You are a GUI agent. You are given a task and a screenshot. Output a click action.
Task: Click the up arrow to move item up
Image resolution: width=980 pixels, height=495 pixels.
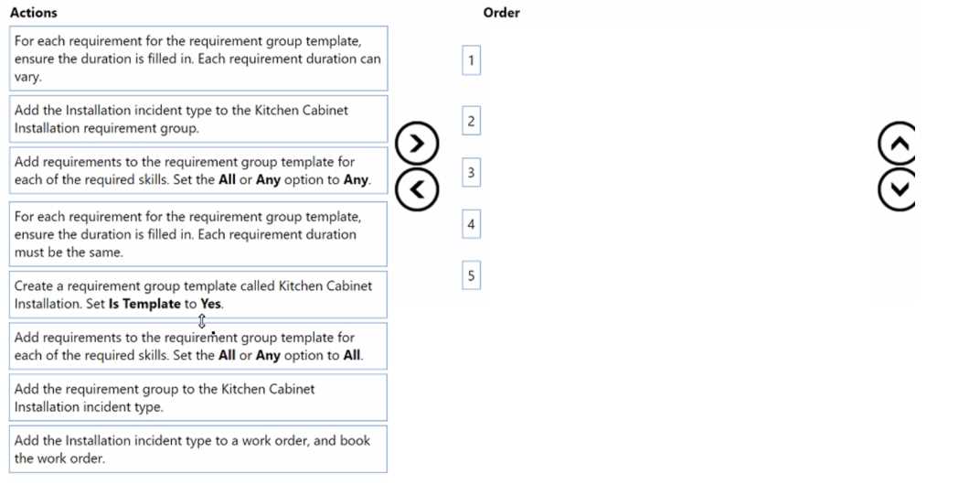point(896,142)
